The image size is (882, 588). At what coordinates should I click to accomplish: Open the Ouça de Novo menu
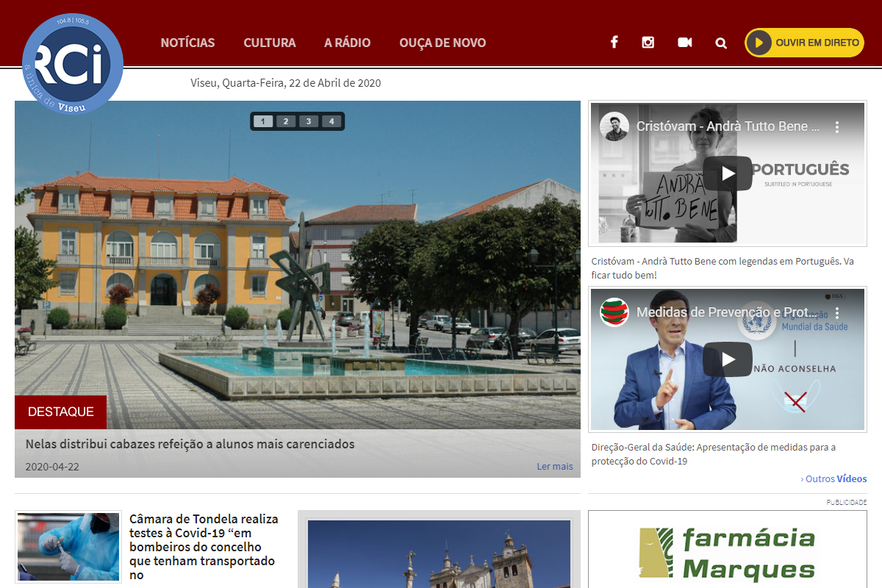click(442, 43)
